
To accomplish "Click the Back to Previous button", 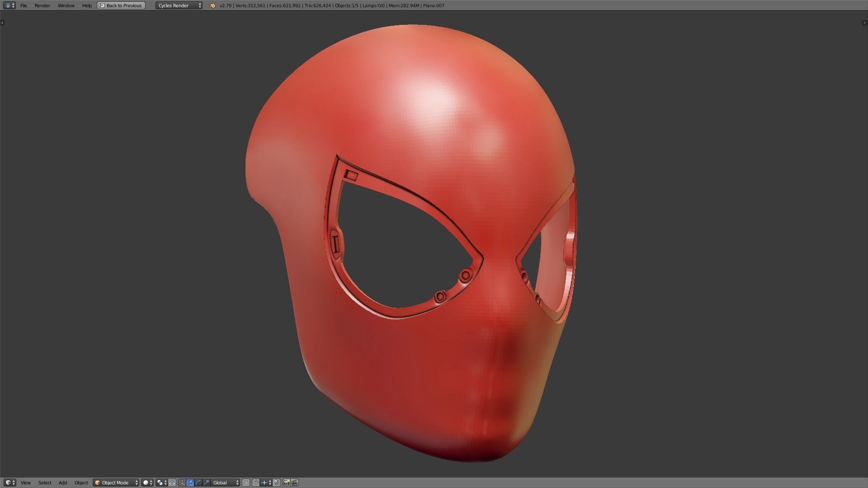I will point(121,5).
